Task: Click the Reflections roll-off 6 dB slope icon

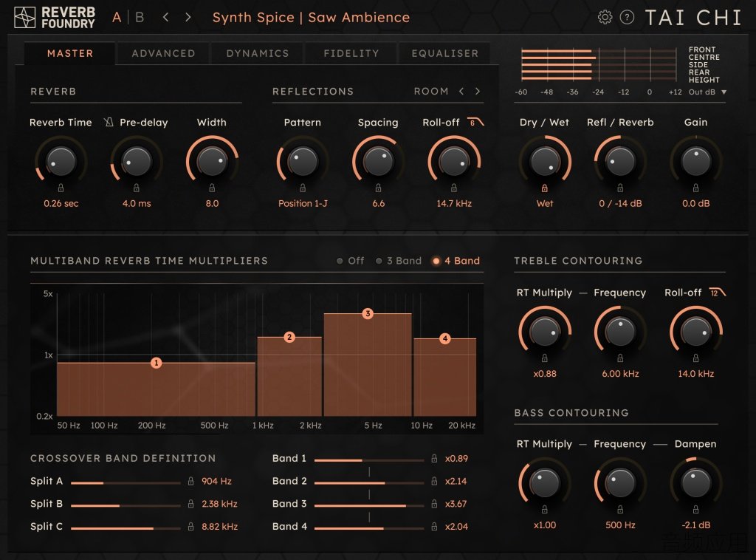Action: [476, 122]
